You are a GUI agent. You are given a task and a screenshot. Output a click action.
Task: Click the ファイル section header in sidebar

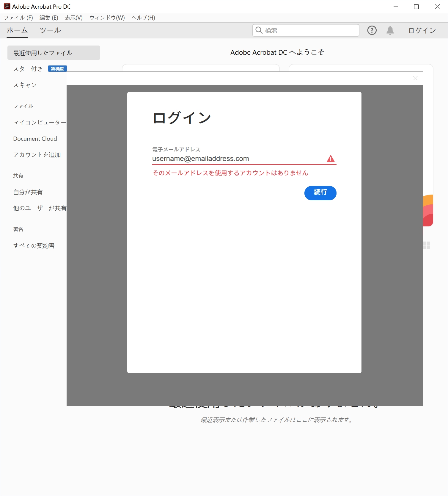click(x=23, y=106)
